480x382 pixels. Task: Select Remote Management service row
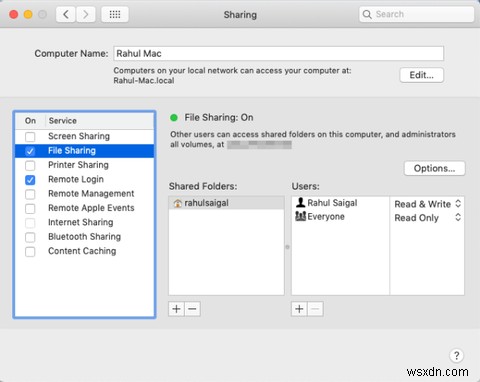[x=84, y=194]
